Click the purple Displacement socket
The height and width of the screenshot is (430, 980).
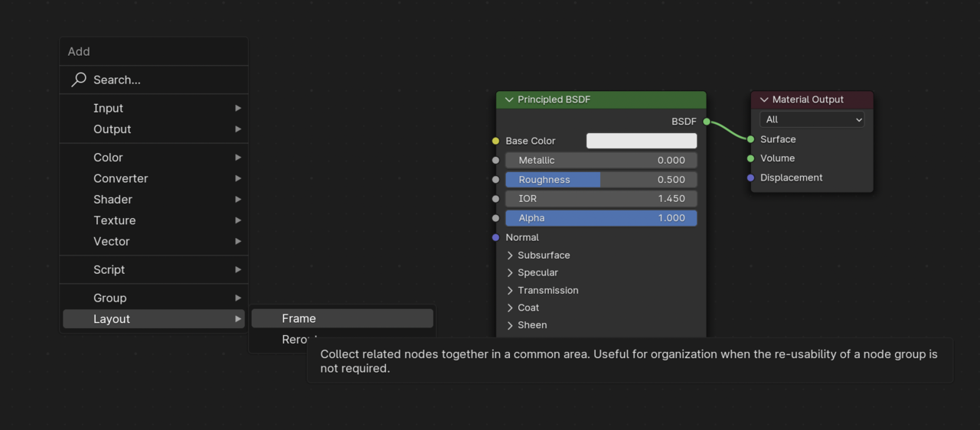click(750, 178)
